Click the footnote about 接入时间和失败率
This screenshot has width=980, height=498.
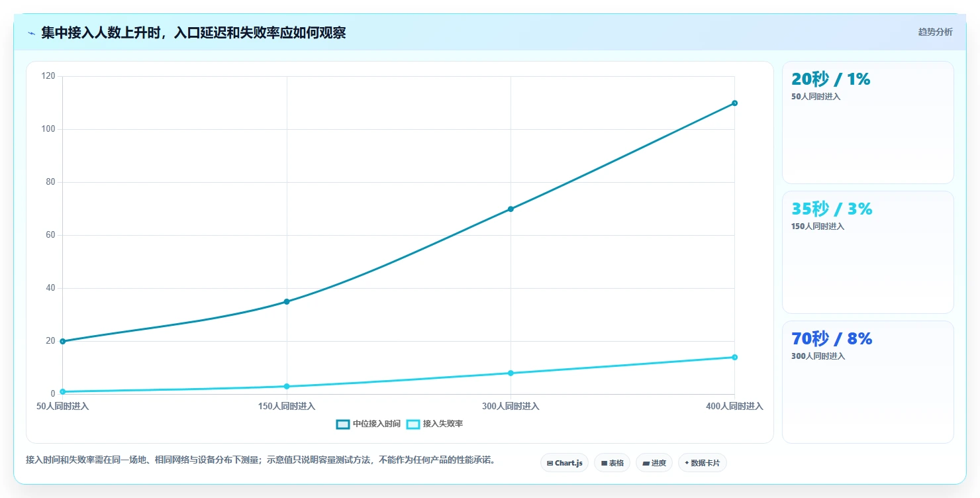(261, 460)
